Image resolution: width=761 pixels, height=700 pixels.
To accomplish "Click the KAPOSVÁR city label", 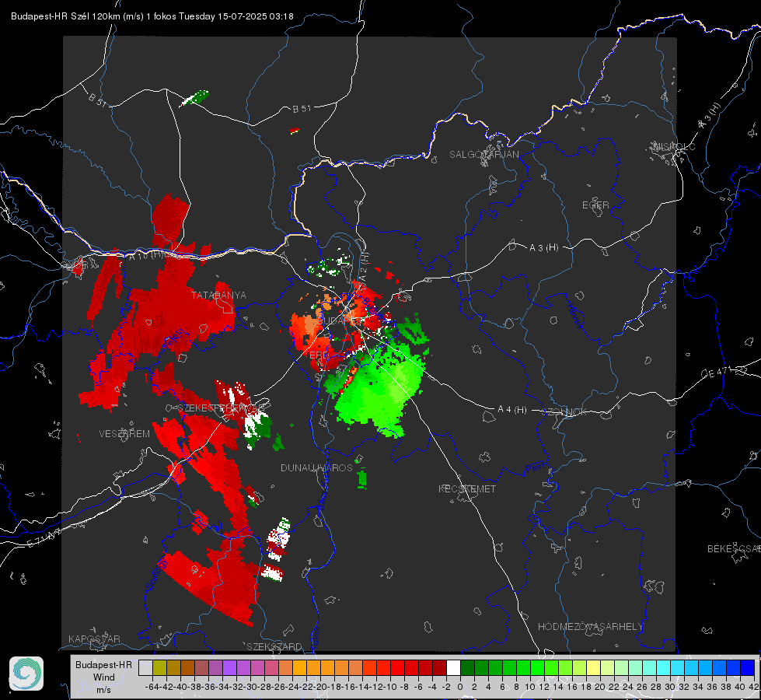I will [x=94, y=639].
